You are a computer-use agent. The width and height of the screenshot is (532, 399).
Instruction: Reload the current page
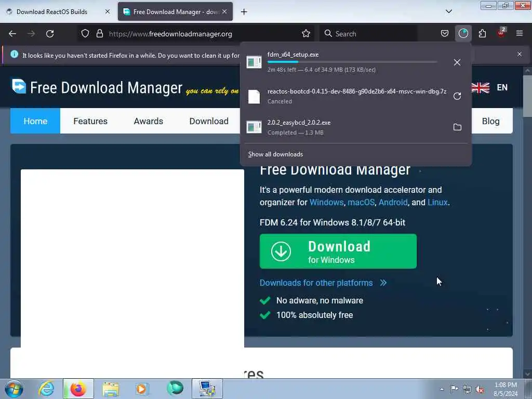click(50, 34)
